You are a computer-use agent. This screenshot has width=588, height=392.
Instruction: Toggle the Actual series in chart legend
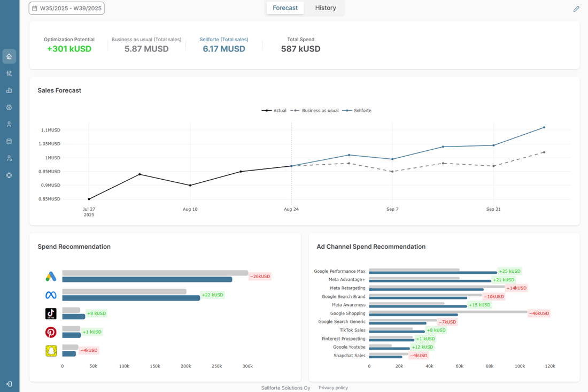(x=275, y=111)
